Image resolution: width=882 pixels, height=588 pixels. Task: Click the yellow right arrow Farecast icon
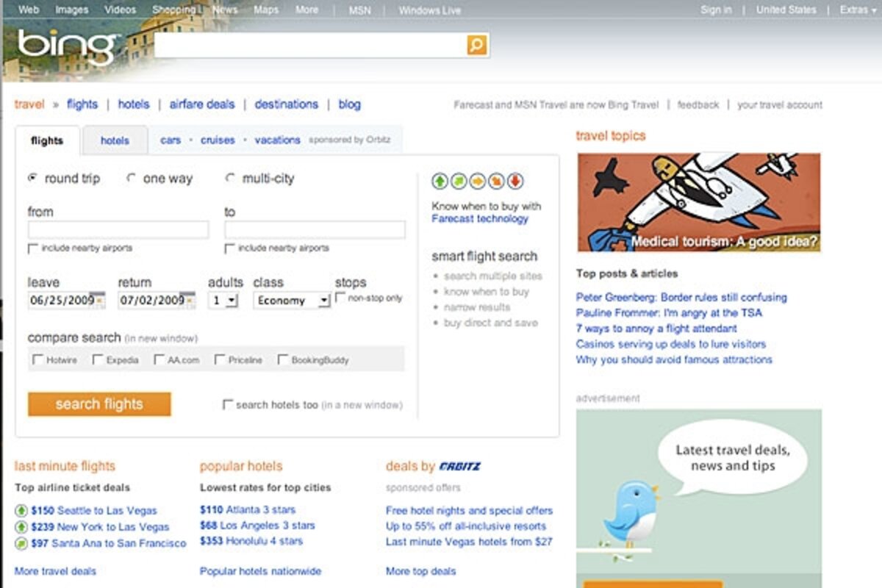tap(478, 180)
